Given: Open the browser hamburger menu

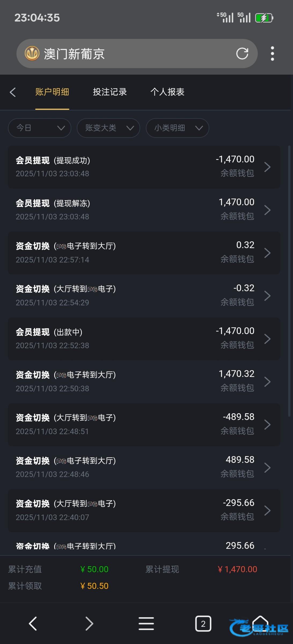Looking at the screenshot, I should pyautogui.click(x=146, y=623).
